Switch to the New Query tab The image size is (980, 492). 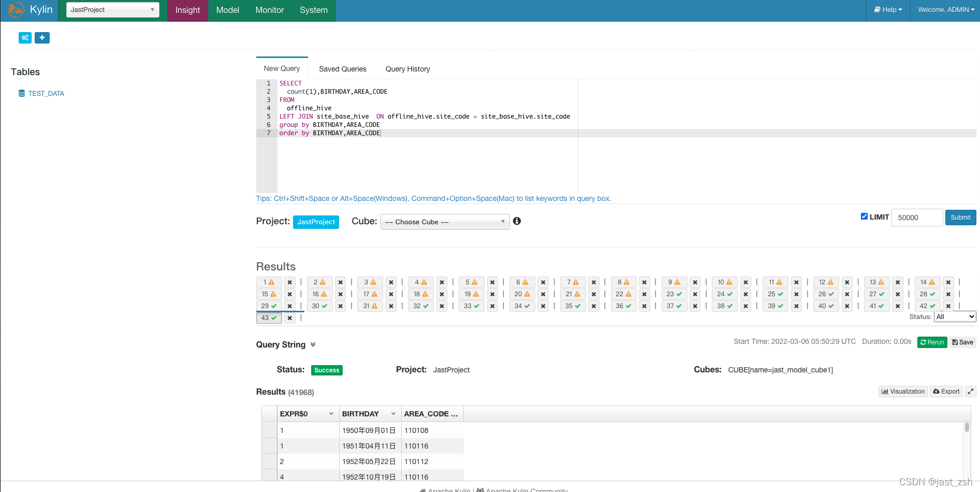(x=282, y=68)
